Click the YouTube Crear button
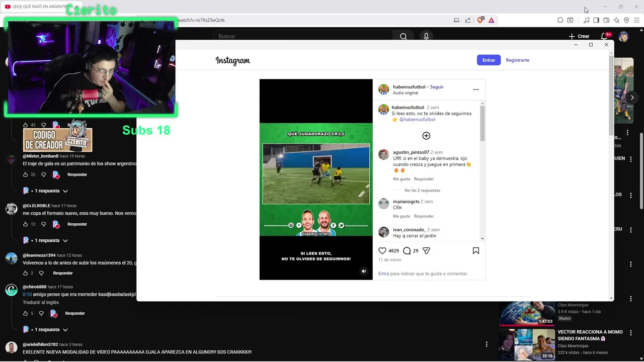 [x=579, y=36]
